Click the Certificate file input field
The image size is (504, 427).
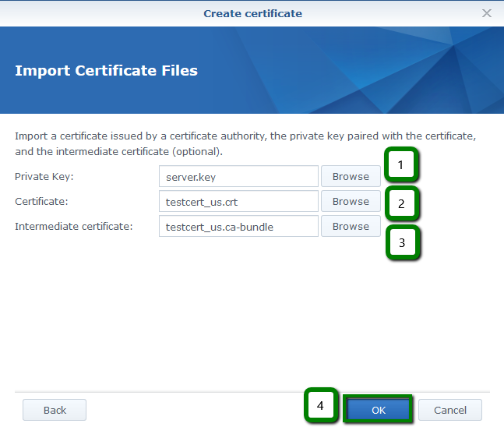click(238, 202)
